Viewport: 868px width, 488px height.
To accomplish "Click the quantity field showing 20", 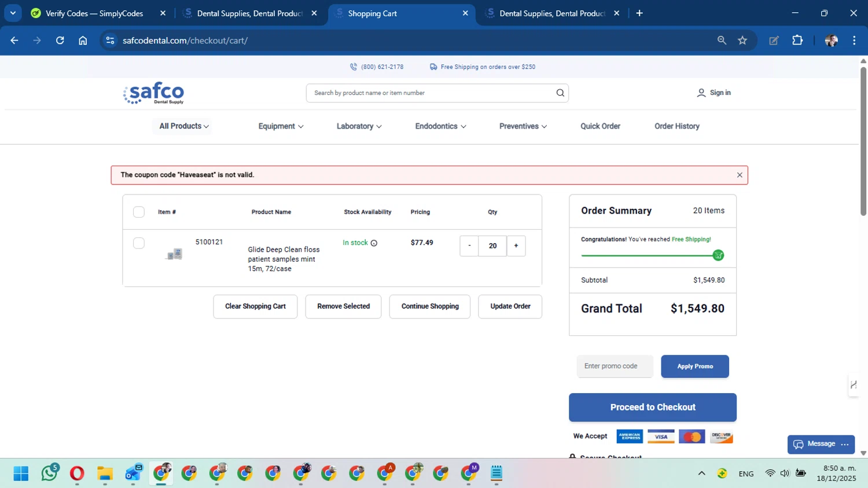I will [492, 245].
